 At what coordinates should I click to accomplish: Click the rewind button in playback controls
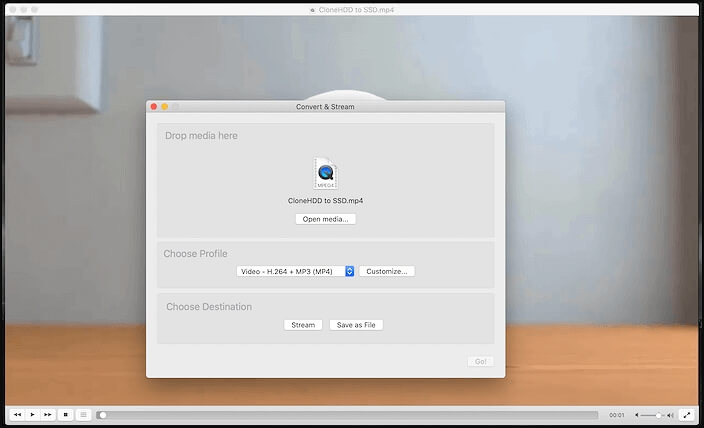(17, 414)
